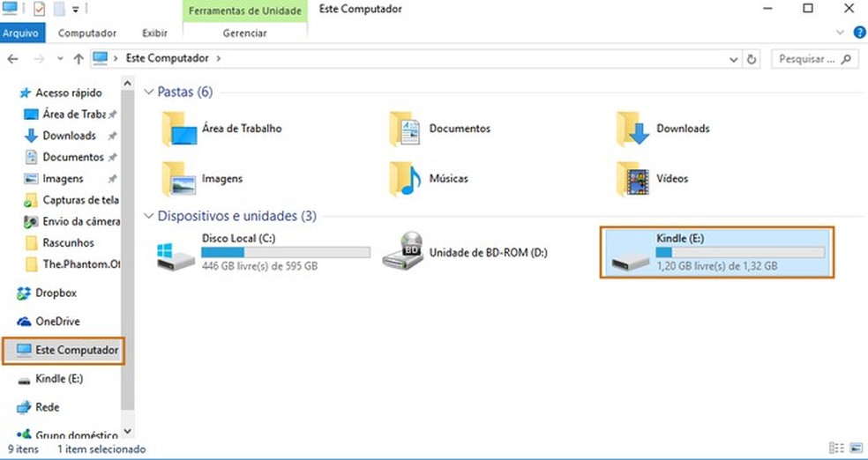Collapse the Dispositivos e unidades (3) group

(x=148, y=216)
